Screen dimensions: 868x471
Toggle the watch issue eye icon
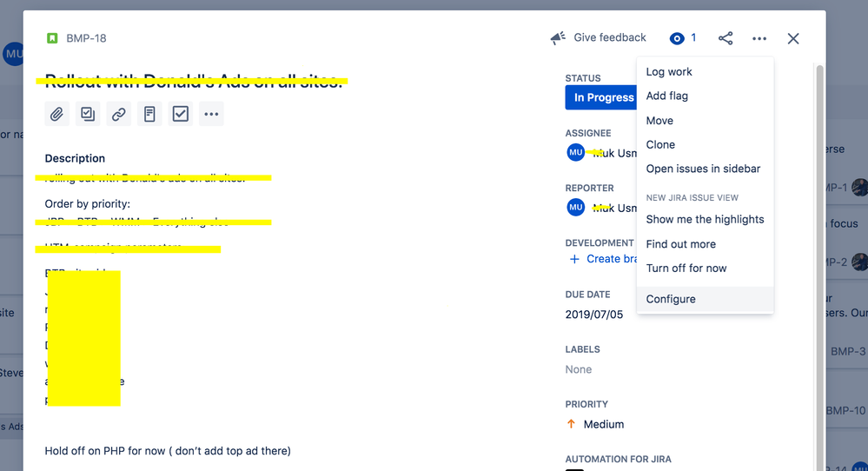click(x=677, y=38)
